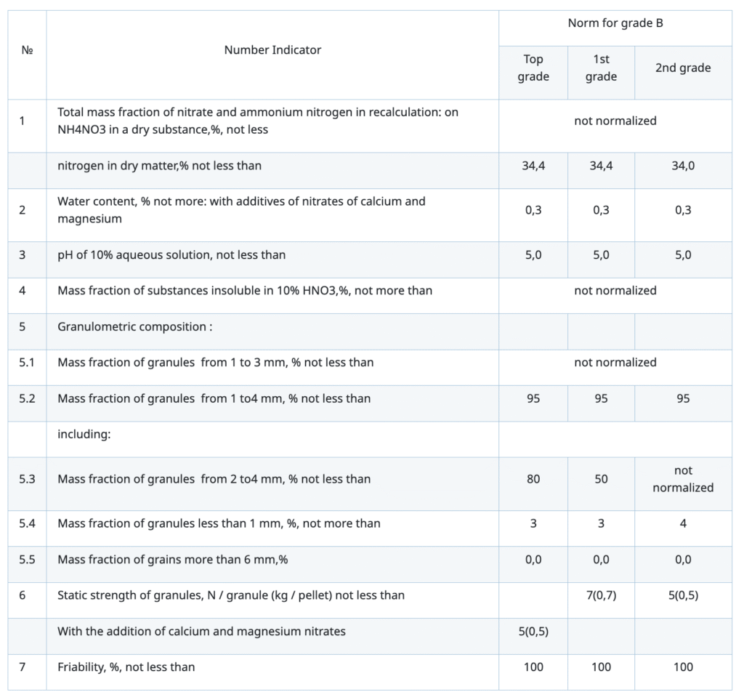
Task: Click the 34,0 value for 2nd grade
Action: (x=683, y=166)
